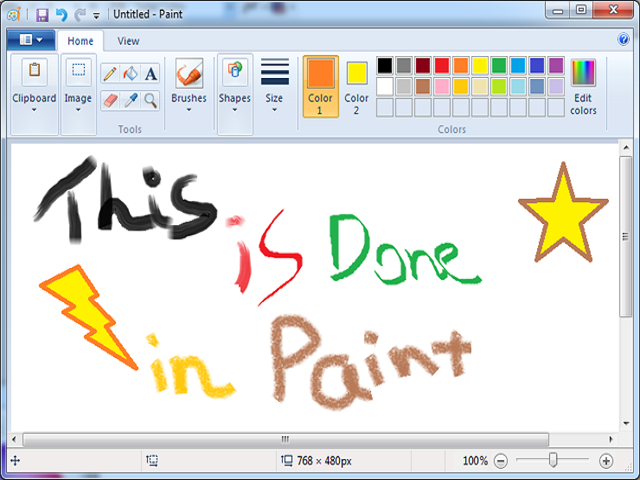
Task: Expand the Size dropdown arrow
Action: [x=274, y=110]
